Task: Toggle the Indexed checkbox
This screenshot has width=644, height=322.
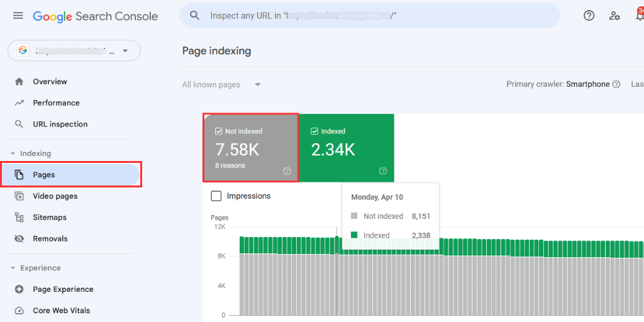Action: point(314,131)
